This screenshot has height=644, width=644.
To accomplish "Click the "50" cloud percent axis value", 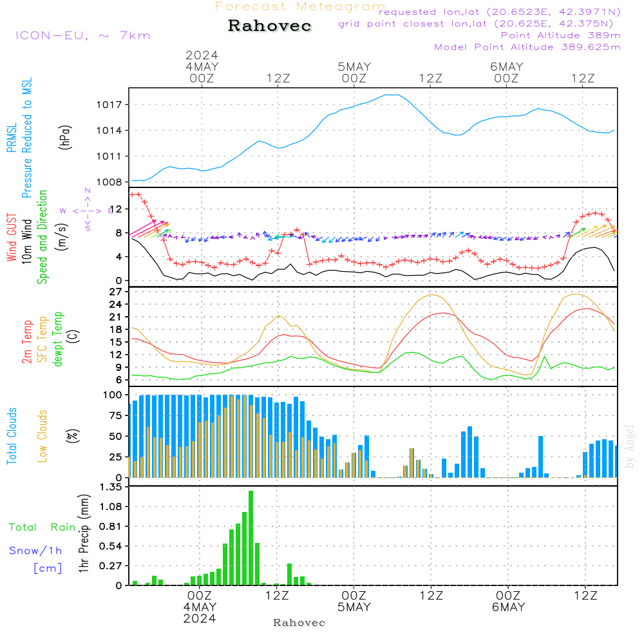I will coord(116,436).
